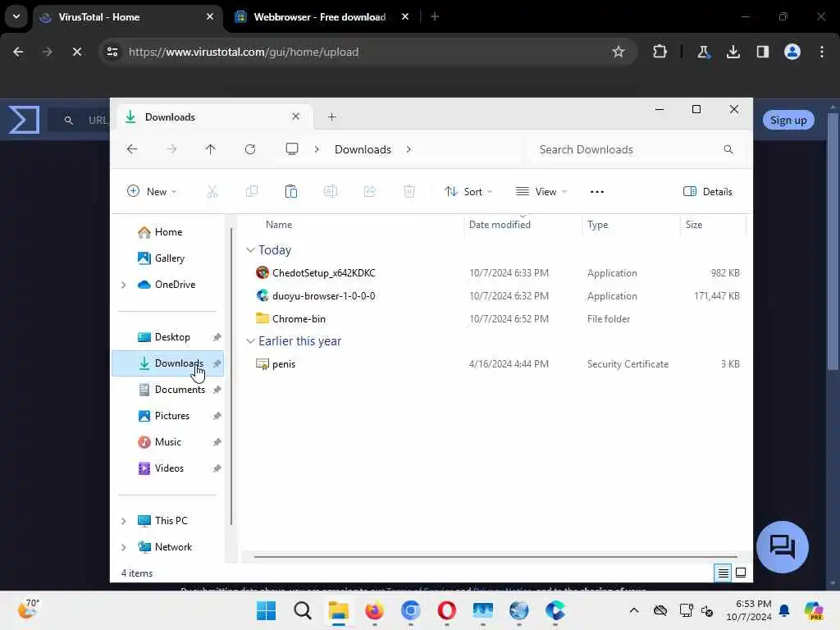Open Chrome profile avatar icon

pos(792,52)
